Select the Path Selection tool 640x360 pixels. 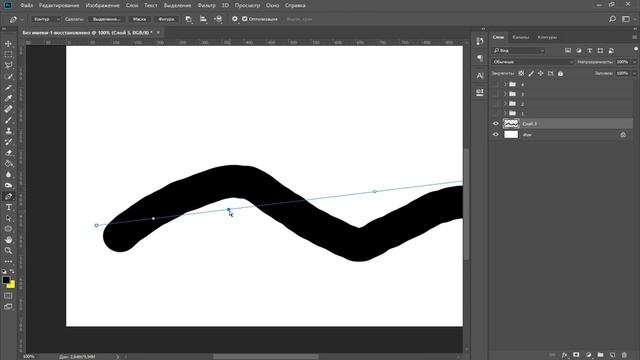(x=8, y=218)
